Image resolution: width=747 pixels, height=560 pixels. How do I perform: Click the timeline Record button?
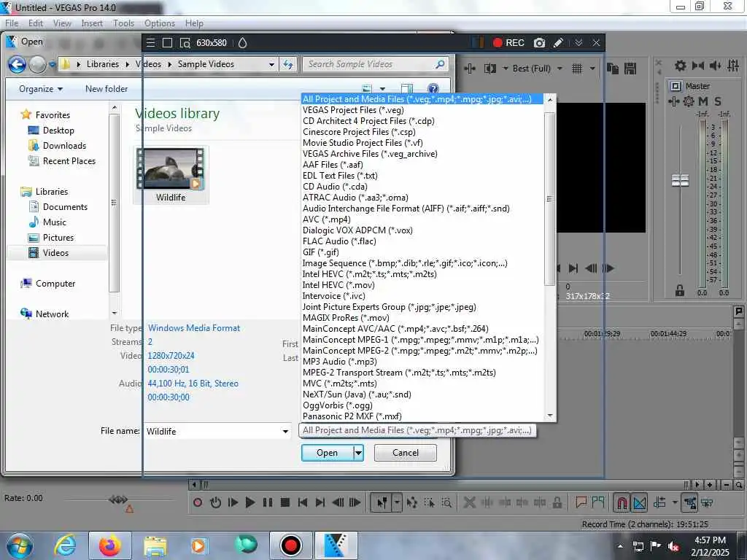coord(198,502)
